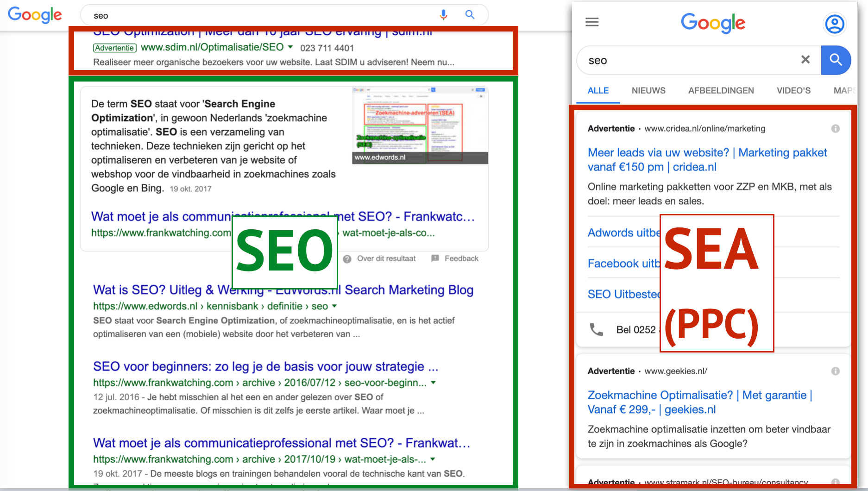Switch to the NIEUWS tab
Image resolution: width=868 pixels, height=491 pixels.
[648, 91]
